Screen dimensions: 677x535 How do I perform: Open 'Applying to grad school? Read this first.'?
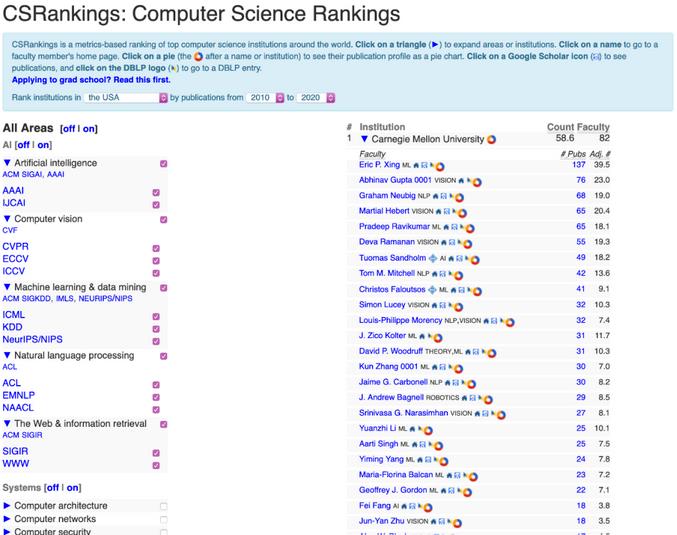tap(91, 80)
